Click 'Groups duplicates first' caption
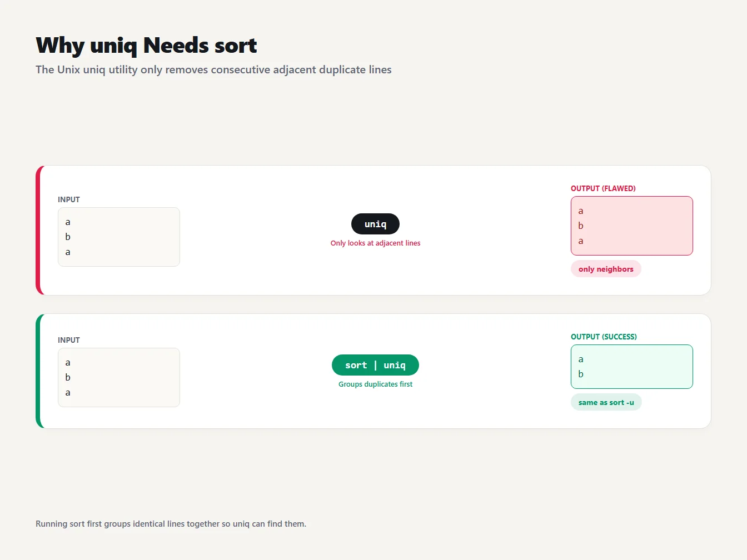This screenshot has width=747, height=560. 375,384
